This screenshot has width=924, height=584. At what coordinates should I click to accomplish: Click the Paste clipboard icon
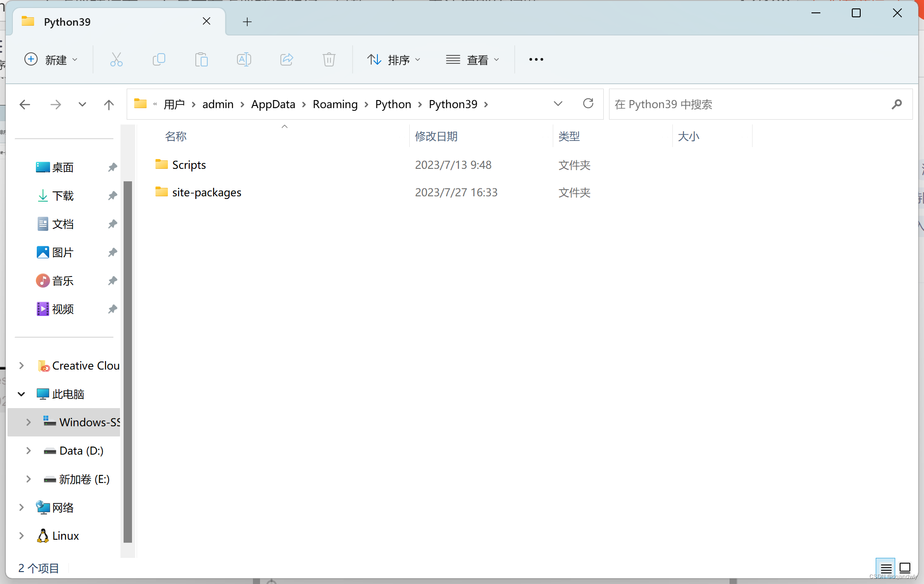click(x=201, y=59)
